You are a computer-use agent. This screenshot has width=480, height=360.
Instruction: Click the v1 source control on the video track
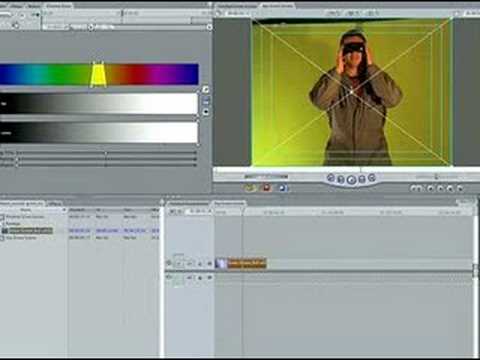pyautogui.click(x=179, y=264)
